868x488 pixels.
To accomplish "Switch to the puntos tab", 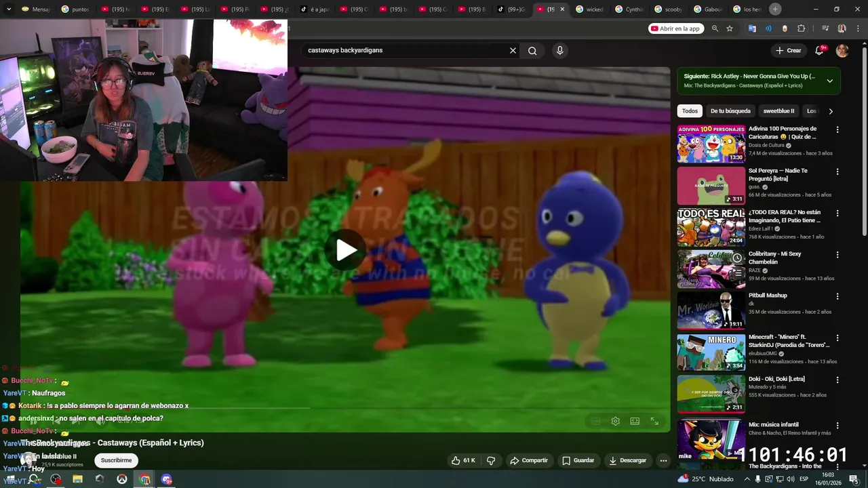I will (x=75, y=9).
